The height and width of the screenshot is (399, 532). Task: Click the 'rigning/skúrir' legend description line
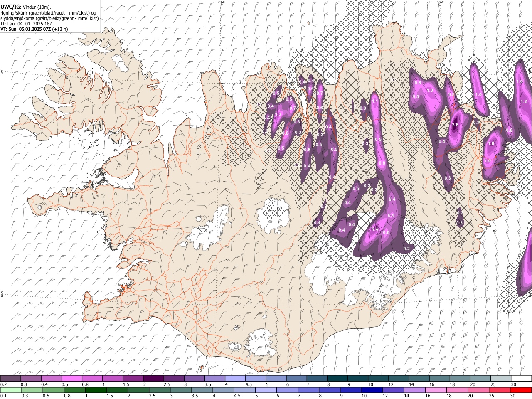47,12
